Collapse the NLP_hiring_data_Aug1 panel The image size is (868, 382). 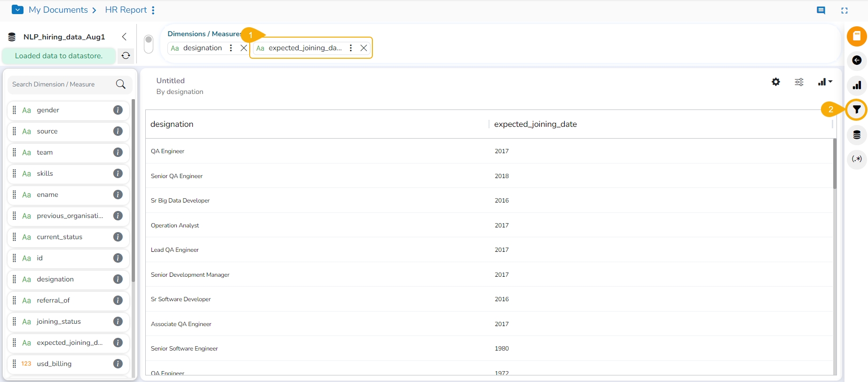tap(124, 37)
